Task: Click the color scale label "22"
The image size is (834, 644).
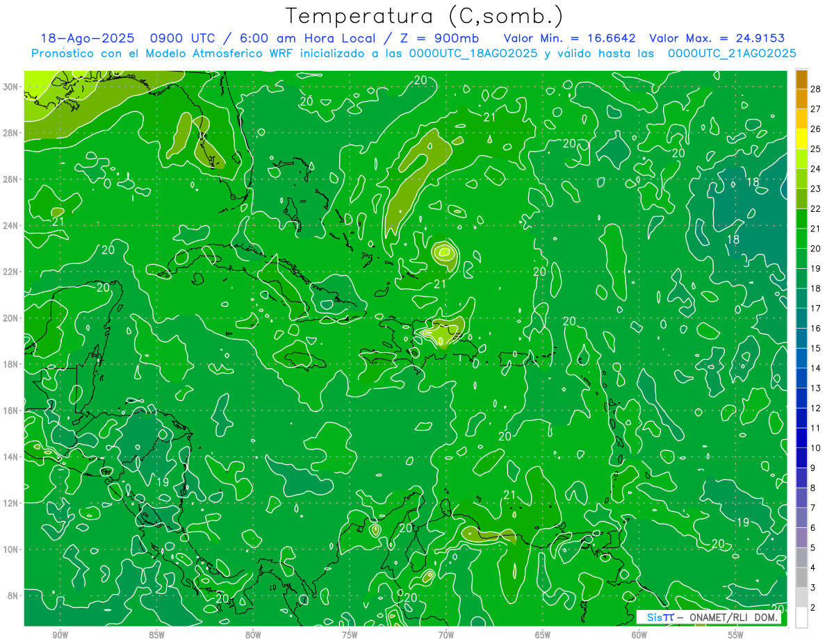Action: tap(816, 208)
